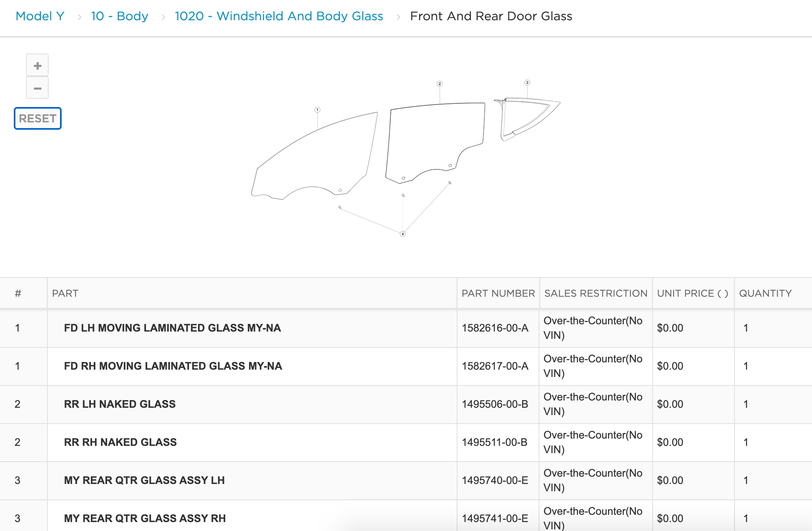Click the QUANTITY column header
The height and width of the screenshot is (531, 812).
coord(765,293)
